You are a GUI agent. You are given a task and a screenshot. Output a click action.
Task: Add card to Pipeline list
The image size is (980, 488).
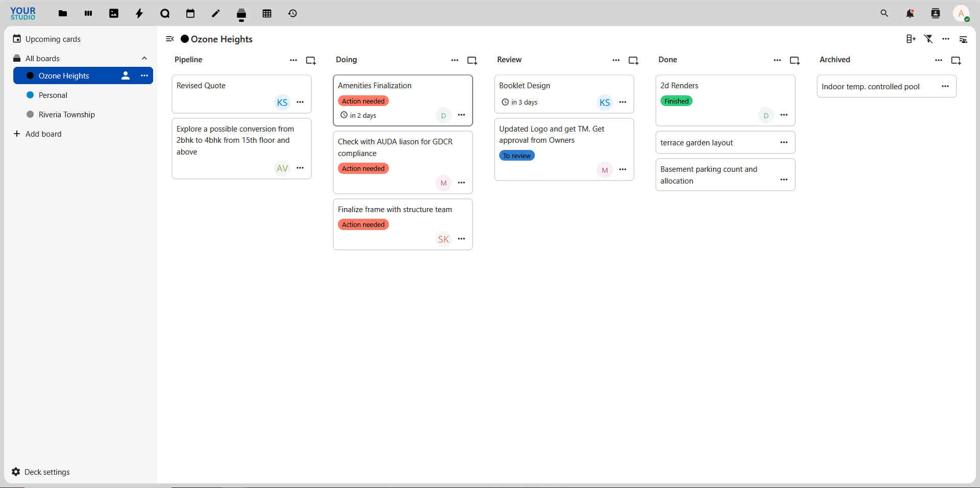pyautogui.click(x=311, y=61)
